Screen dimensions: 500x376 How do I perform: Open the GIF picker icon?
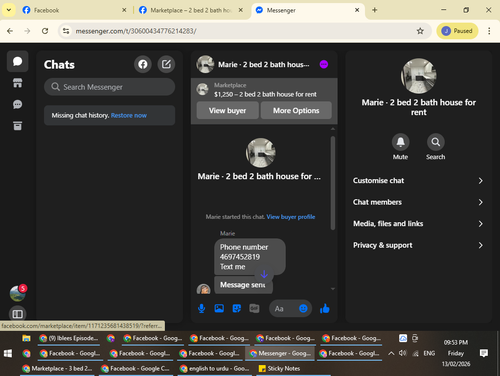[x=254, y=309]
